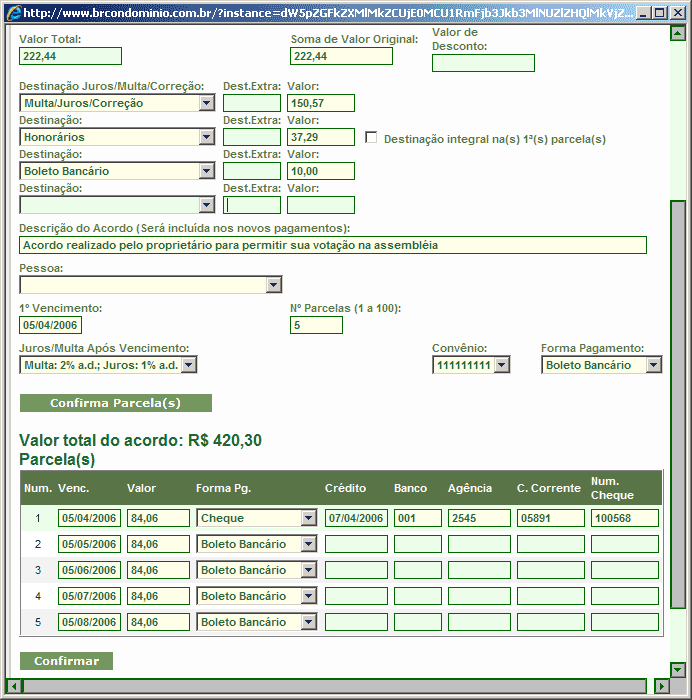Screen dimensions: 692x700
Task: Open the Boleto Bancário destination dropdown
Action: click(x=206, y=171)
